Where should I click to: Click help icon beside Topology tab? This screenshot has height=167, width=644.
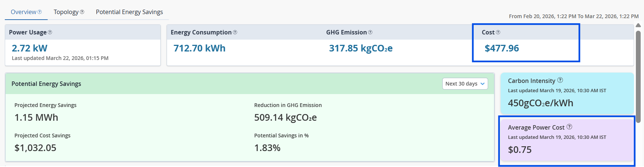click(82, 12)
